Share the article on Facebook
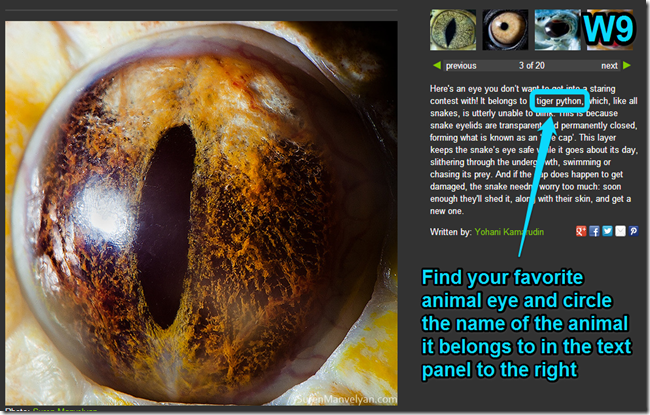This screenshot has width=650, height=415. coord(594,231)
